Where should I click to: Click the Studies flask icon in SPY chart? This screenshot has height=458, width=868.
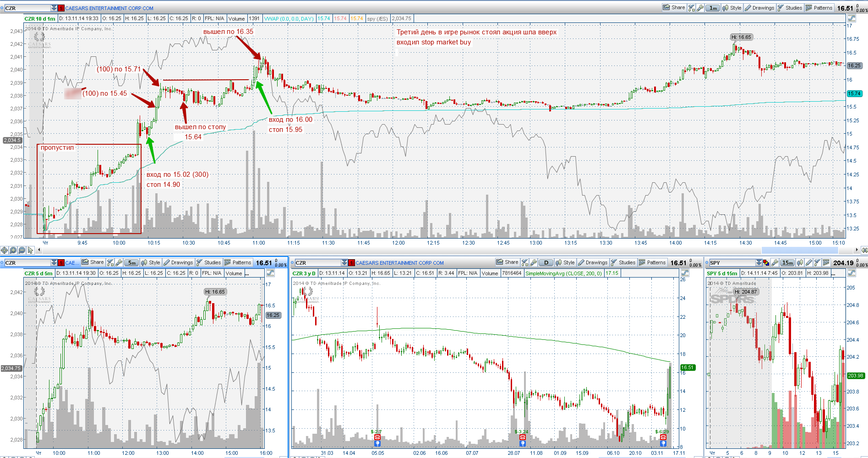tap(817, 262)
